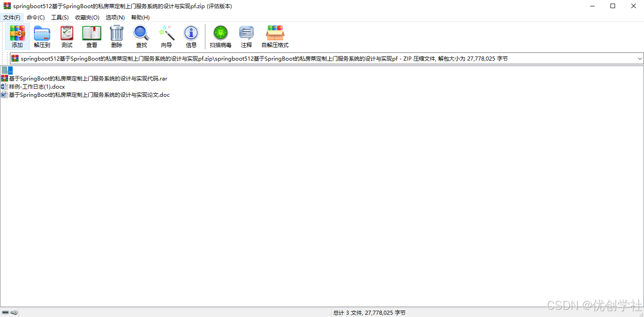Click the disk and key status bar icon
Viewport: 644px width, 317px height.
tap(10, 312)
